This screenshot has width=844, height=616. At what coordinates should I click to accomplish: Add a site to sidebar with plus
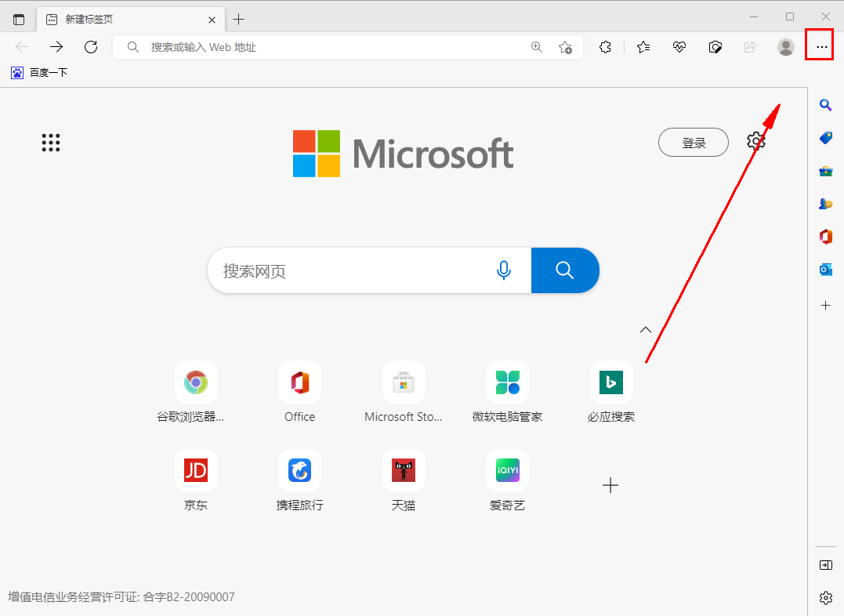825,306
